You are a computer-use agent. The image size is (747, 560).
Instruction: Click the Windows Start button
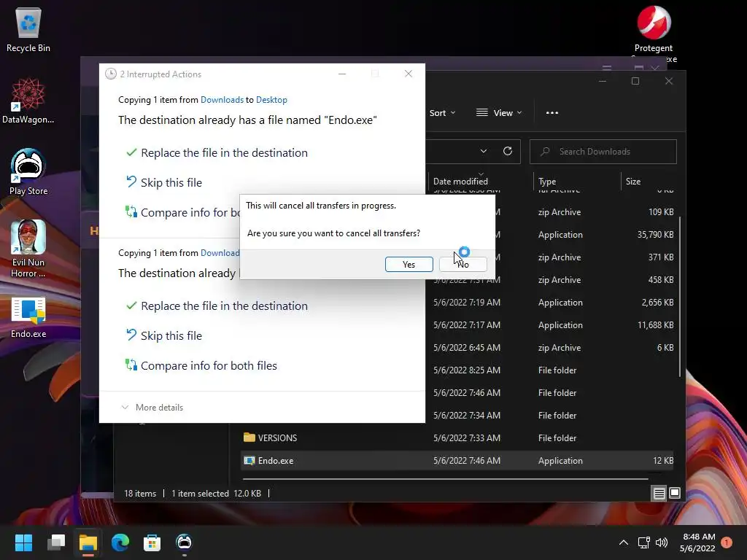point(23,542)
